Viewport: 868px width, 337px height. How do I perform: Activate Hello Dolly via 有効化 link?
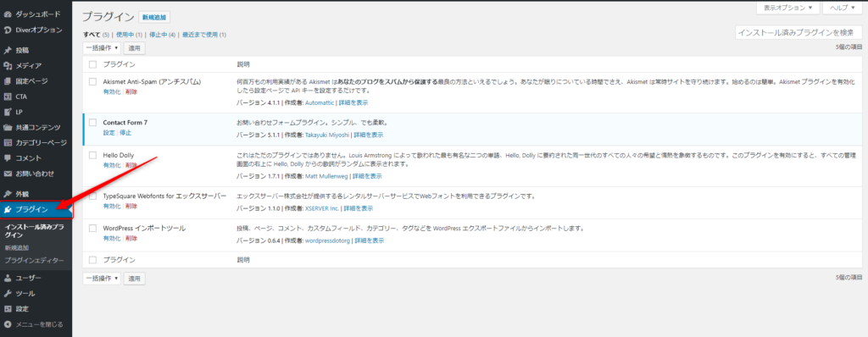111,165
